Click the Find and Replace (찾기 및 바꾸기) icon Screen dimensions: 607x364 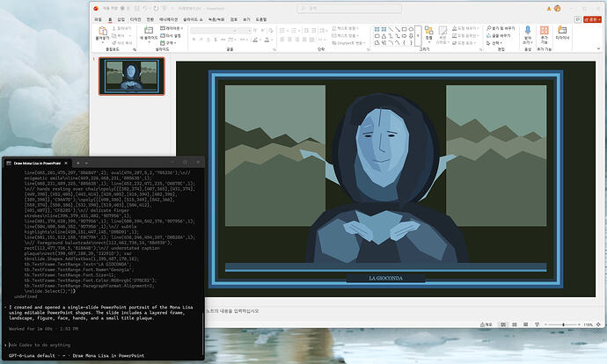tap(488, 28)
